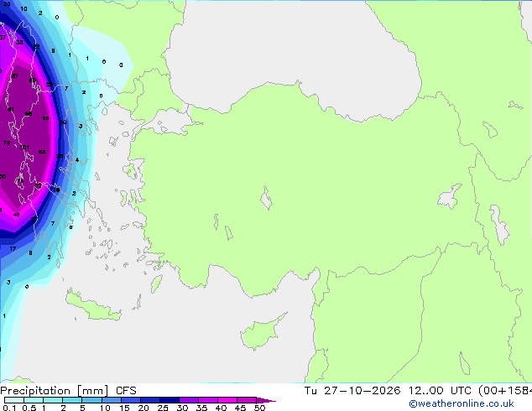Screen dimensions: 532x411
Task: Click the "40" legend scale label
Action: [x=221, y=408]
